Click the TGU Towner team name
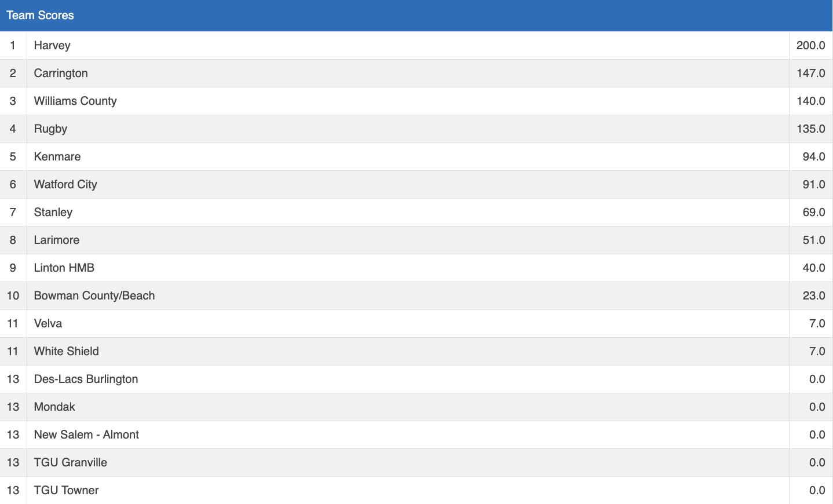The image size is (833, 504). [x=67, y=490]
